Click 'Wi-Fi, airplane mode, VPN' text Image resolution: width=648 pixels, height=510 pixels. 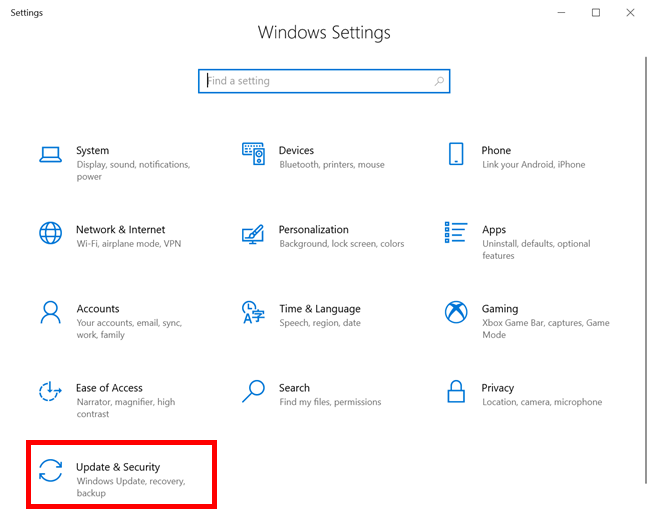[129, 244]
